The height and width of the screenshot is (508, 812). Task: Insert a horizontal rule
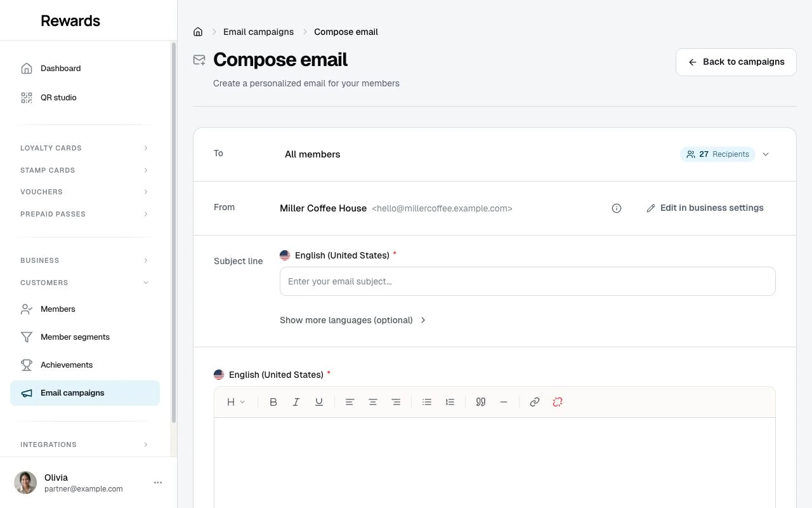[x=504, y=402]
